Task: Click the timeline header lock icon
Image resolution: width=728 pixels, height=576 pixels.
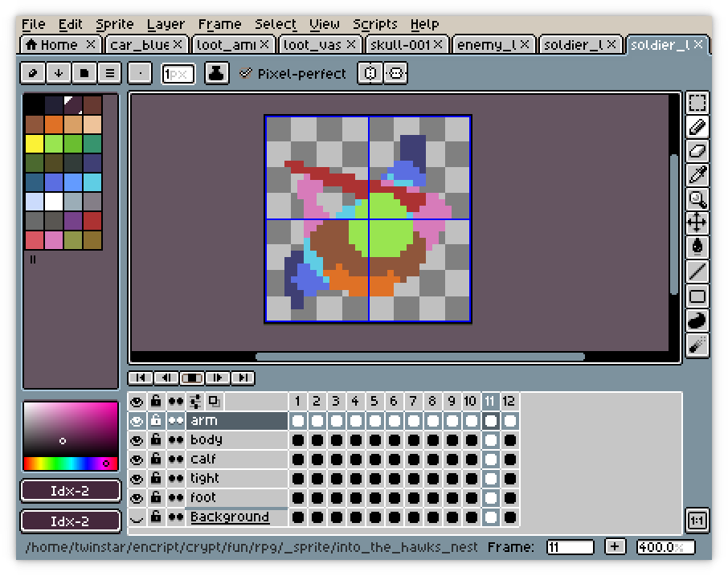Action: click(x=156, y=402)
